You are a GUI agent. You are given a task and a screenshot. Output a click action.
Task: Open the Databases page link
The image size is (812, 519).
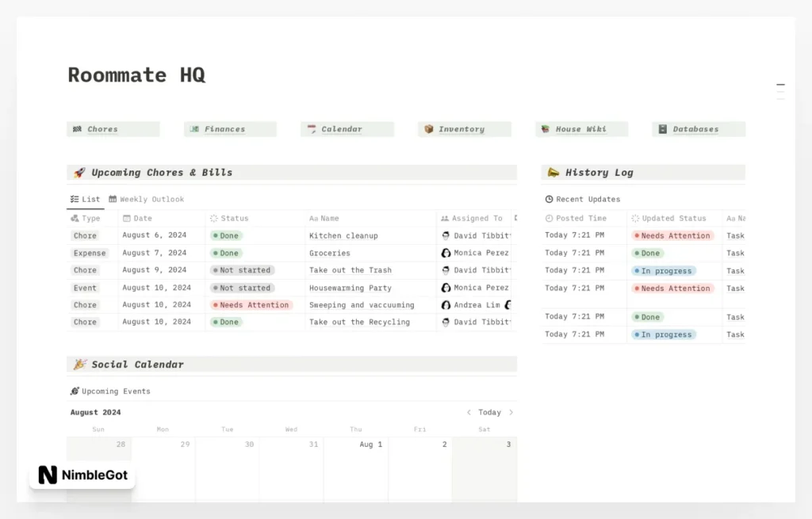pos(699,129)
